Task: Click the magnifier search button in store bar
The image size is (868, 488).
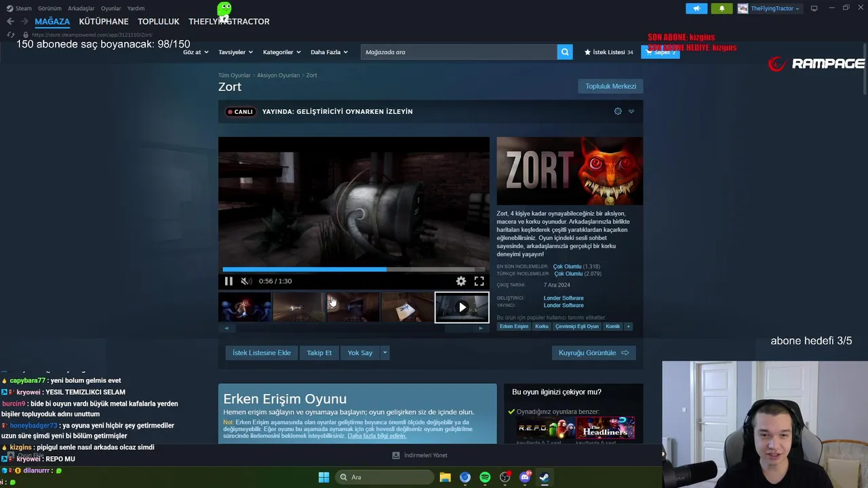Action: [565, 52]
